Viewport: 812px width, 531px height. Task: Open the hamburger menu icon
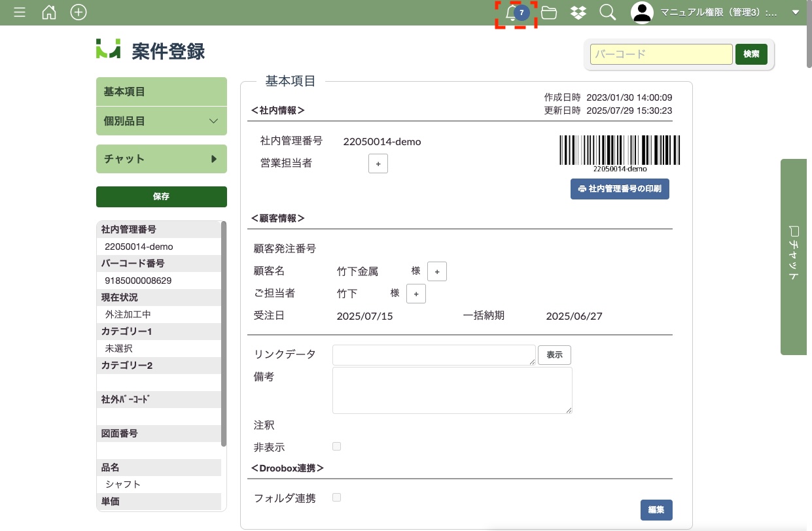point(20,12)
